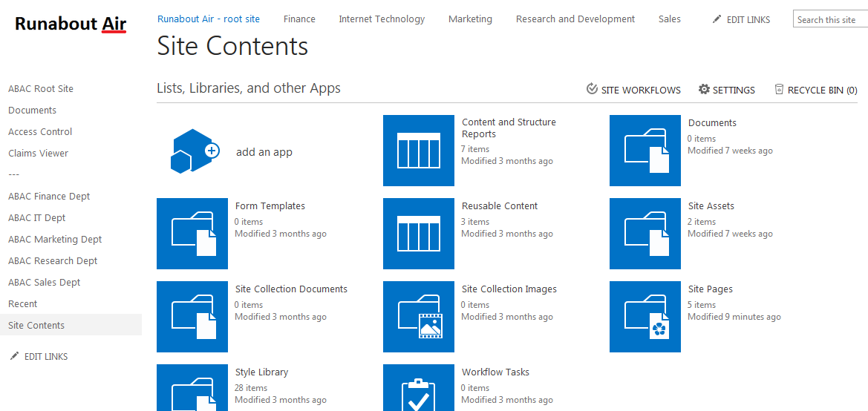868x411 pixels.
Task: Click the add an app hexagon icon
Action: (195, 151)
